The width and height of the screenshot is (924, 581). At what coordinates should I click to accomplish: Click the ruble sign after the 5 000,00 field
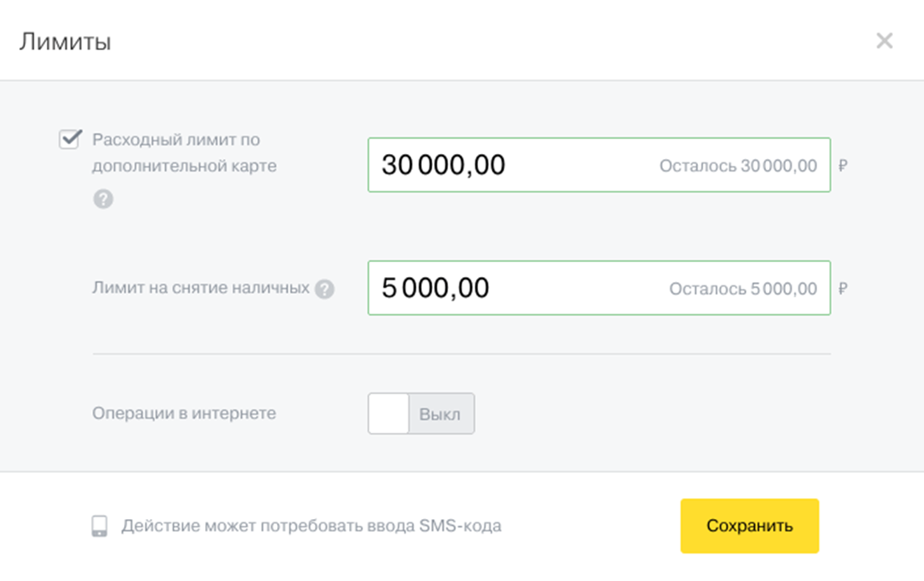(843, 288)
